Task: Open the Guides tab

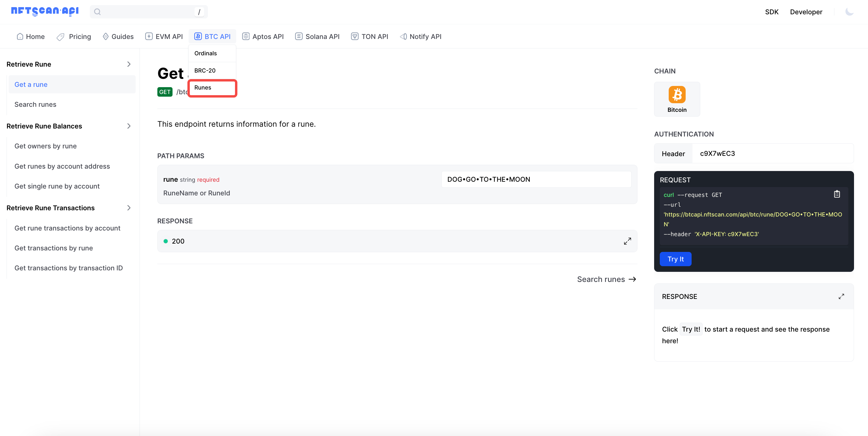Action: 118,36
